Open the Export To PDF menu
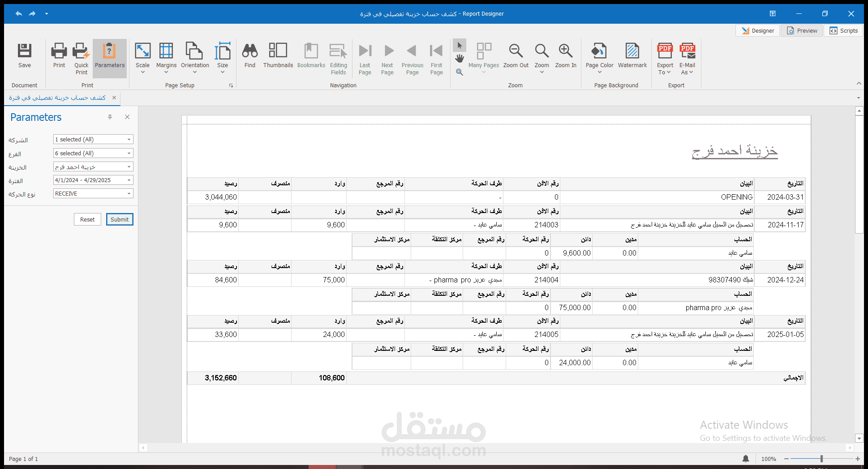 (x=665, y=58)
